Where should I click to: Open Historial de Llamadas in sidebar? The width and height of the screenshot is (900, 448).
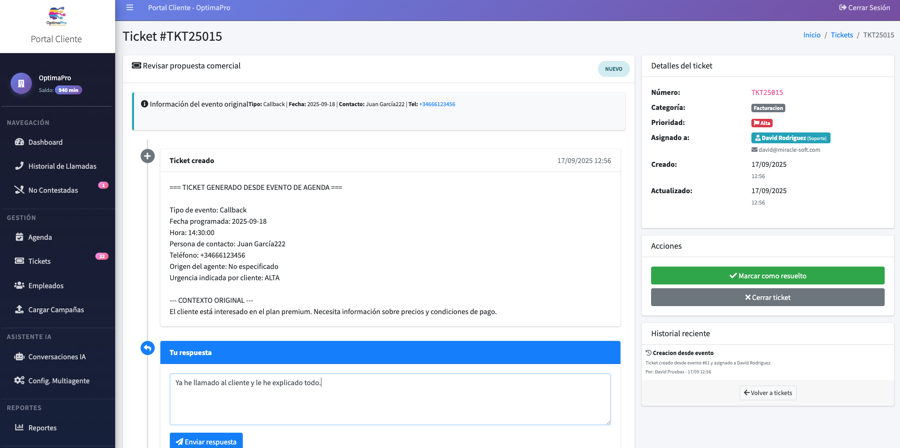62,166
